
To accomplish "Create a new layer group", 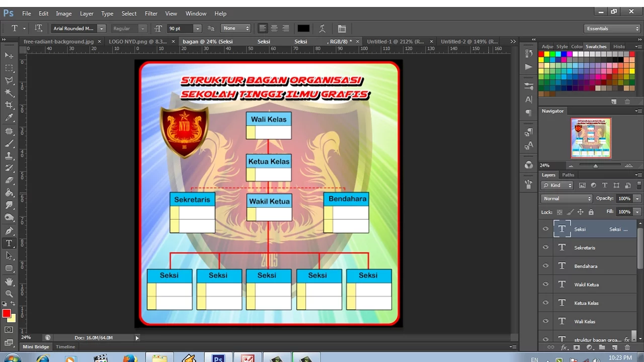I will [602, 347].
